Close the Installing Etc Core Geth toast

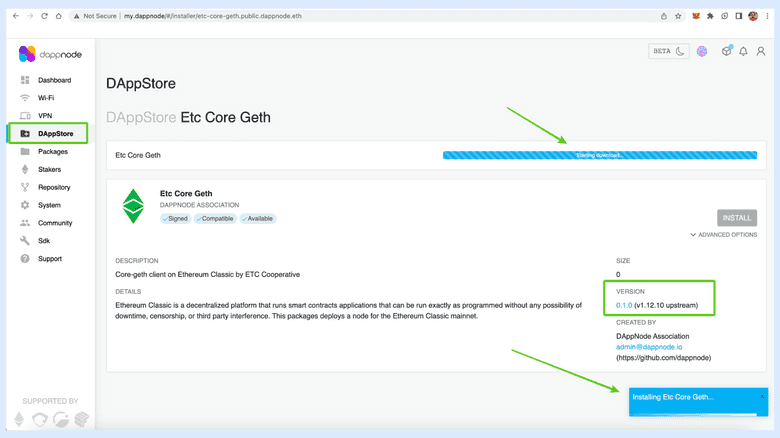[x=762, y=396]
